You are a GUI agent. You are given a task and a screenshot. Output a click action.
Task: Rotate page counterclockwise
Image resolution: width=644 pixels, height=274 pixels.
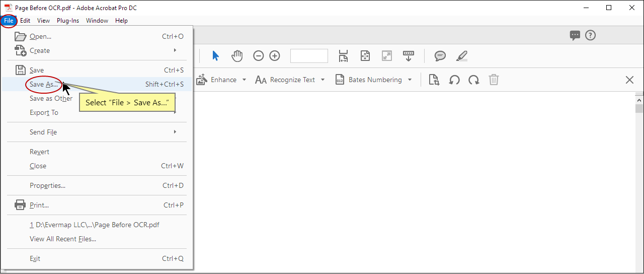[454, 80]
